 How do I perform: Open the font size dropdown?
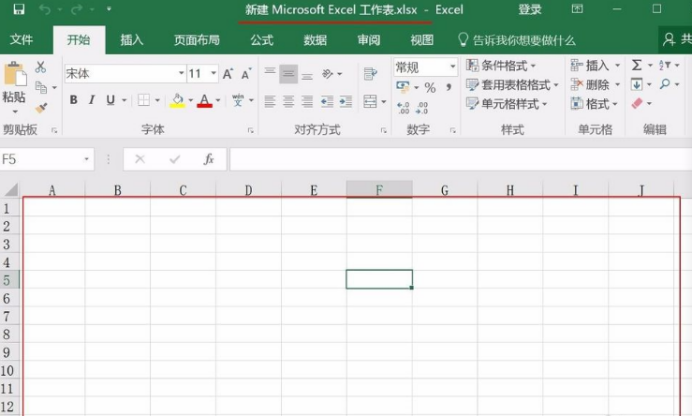tap(213, 73)
